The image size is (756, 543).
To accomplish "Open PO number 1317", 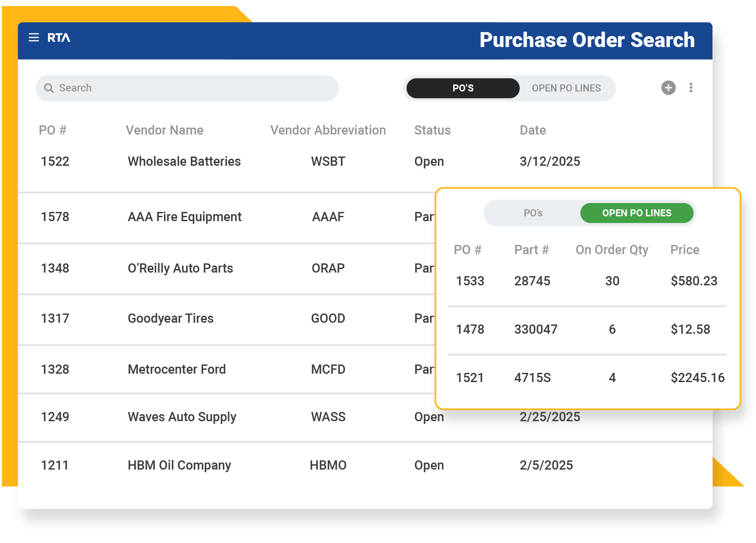I will (x=55, y=318).
